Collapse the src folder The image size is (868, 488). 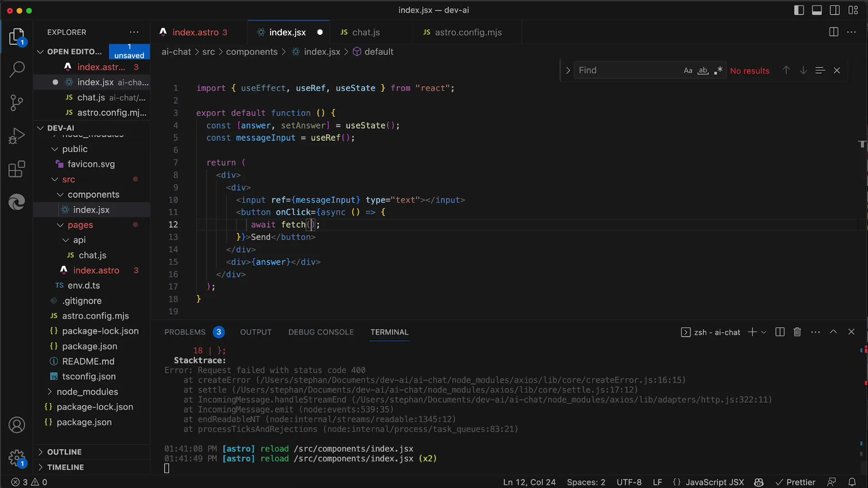tap(55, 180)
